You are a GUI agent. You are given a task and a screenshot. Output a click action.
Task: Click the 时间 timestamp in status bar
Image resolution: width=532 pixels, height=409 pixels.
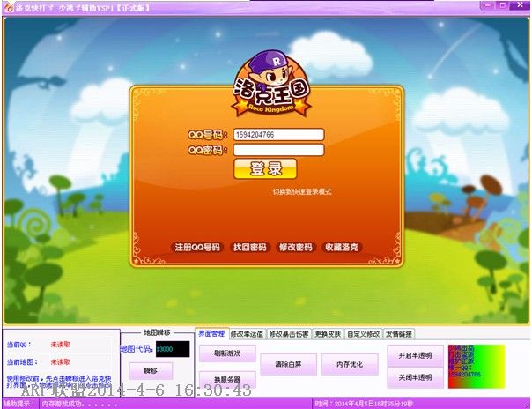click(365, 404)
